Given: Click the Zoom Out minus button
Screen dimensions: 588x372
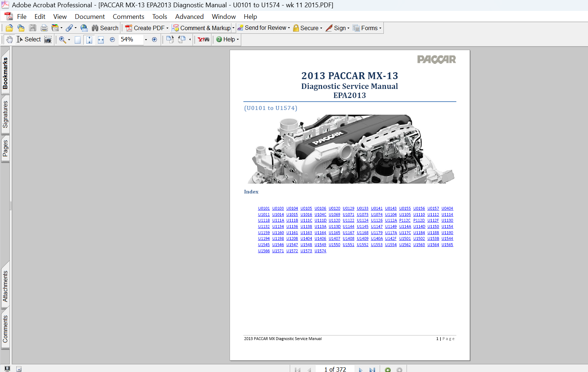Looking at the screenshot, I should point(112,40).
